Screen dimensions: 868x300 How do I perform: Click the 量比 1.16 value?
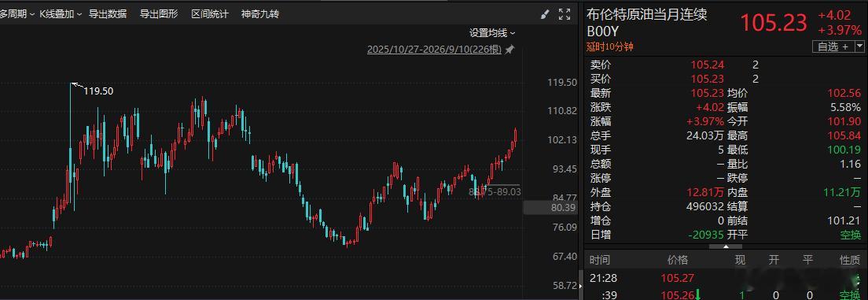pyautogui.click(x=850, y=164)
